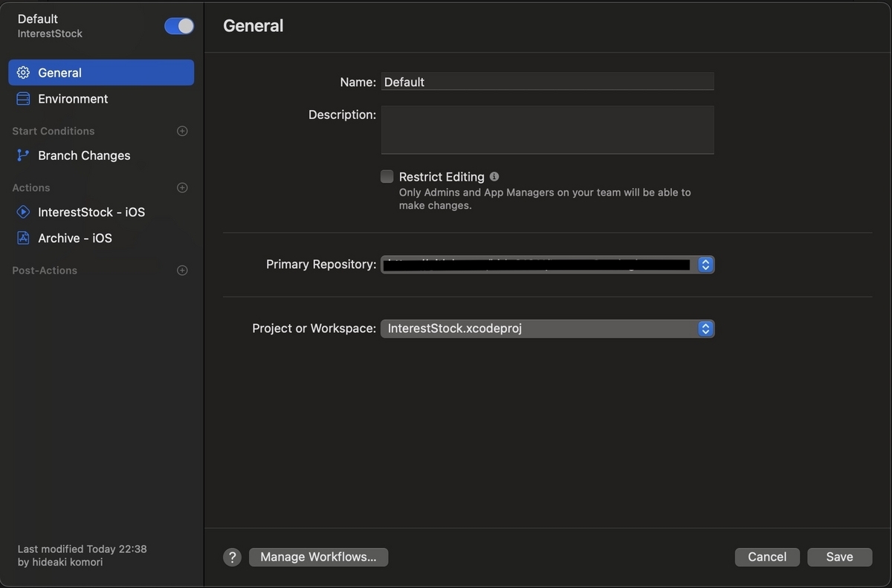Click the Restrict Editing label text
The image size is (892, 588).
click(x=442, y=177)
